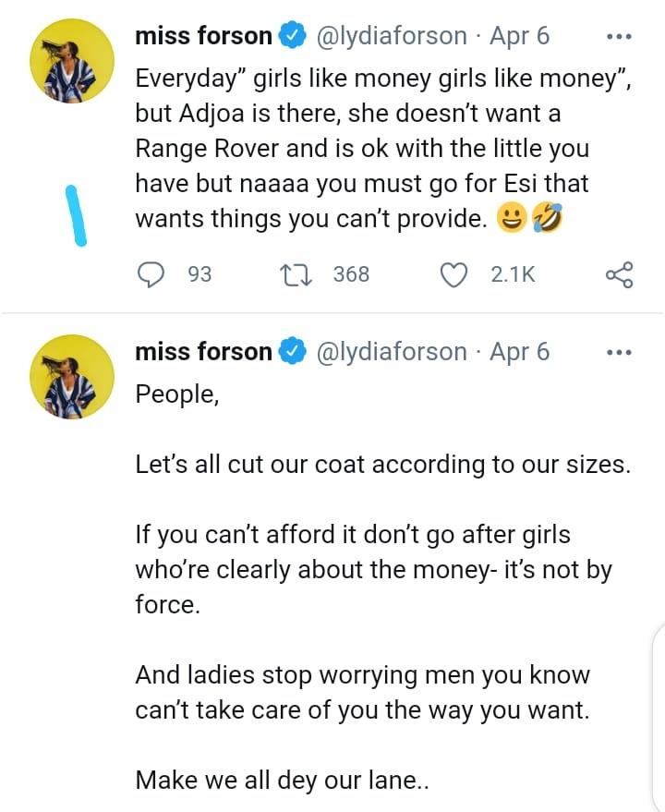Share the first tweet via share icon
Screen dimensions: 665x812
(x=618, y=274)
